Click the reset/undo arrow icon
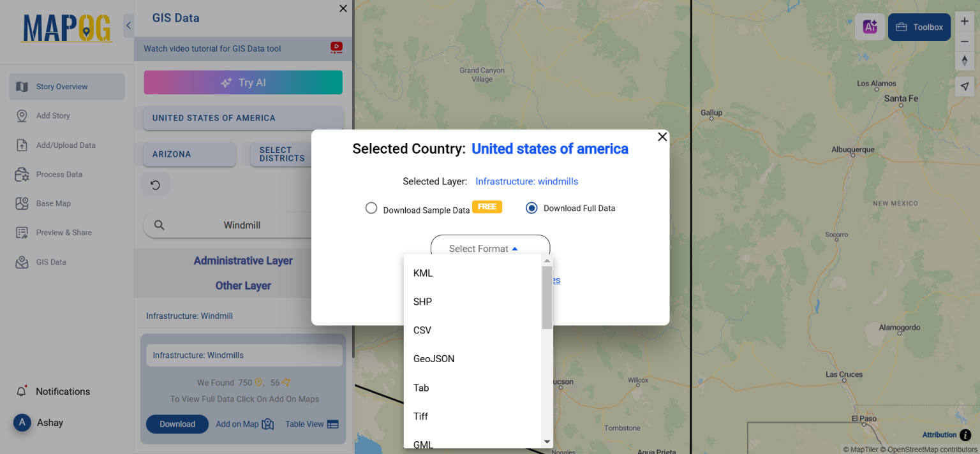This screenshot has width=980, height=454. coord(155,185)
